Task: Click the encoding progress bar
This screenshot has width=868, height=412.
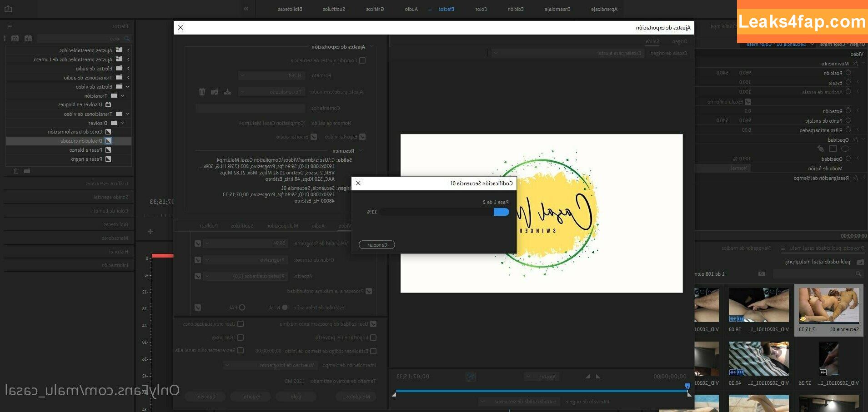Action: 445,212
